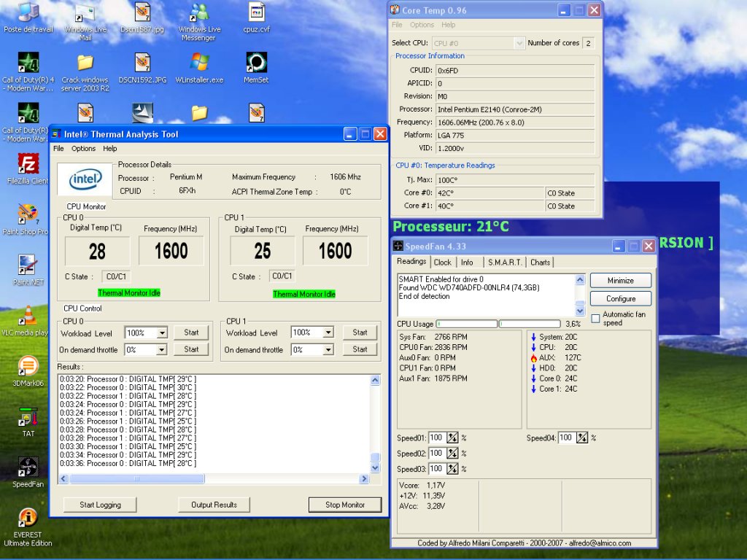Open Crack windows server 2003 R2 folder
The width and height of the screenshot is (747, 560).
point(85,72)
